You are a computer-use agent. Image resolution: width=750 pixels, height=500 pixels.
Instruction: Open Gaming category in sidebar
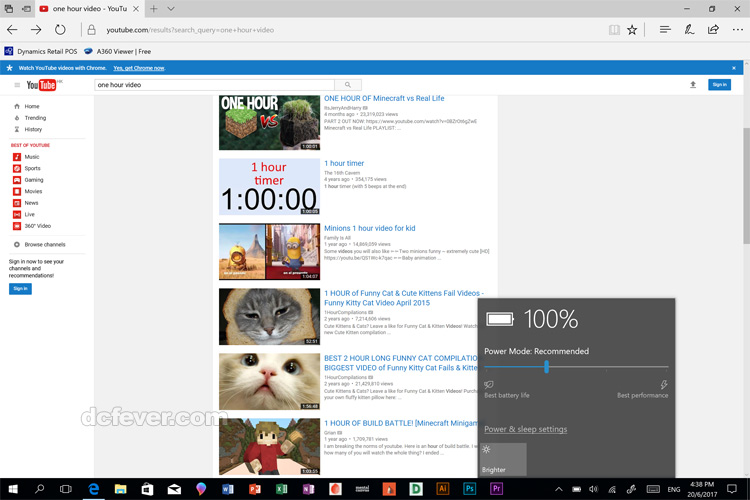pos(28,180)
